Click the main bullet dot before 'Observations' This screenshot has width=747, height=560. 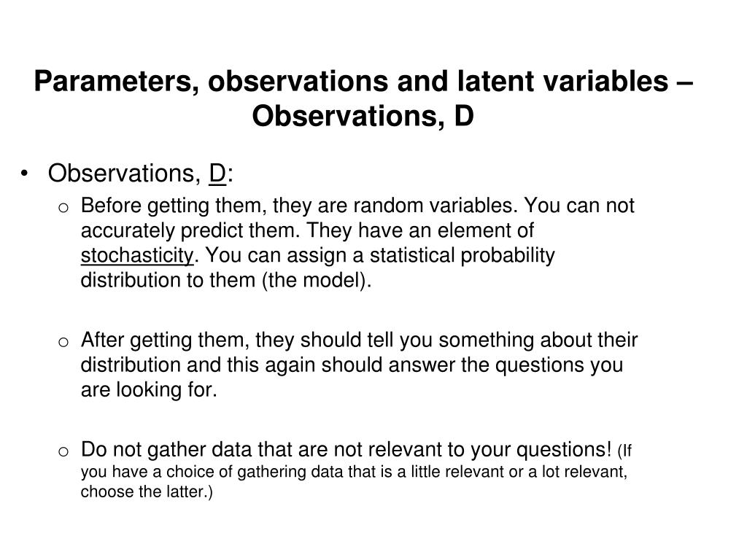click(25, 174)
